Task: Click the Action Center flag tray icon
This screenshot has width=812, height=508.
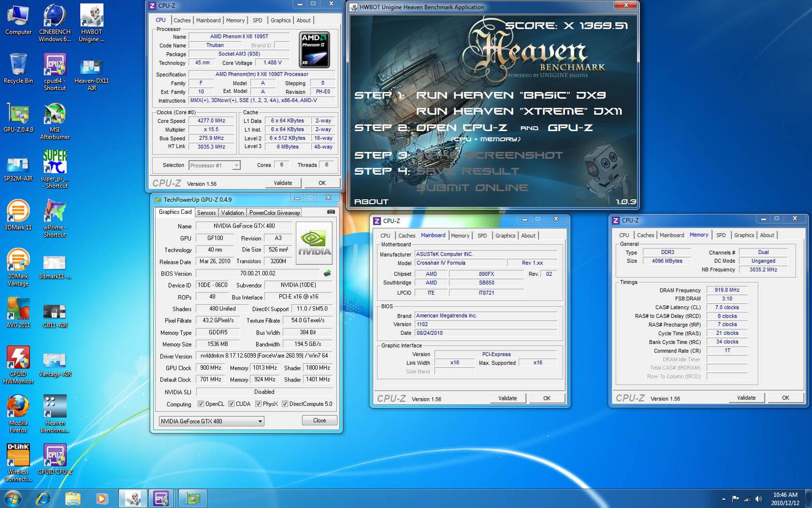Action: coord(735,499)
